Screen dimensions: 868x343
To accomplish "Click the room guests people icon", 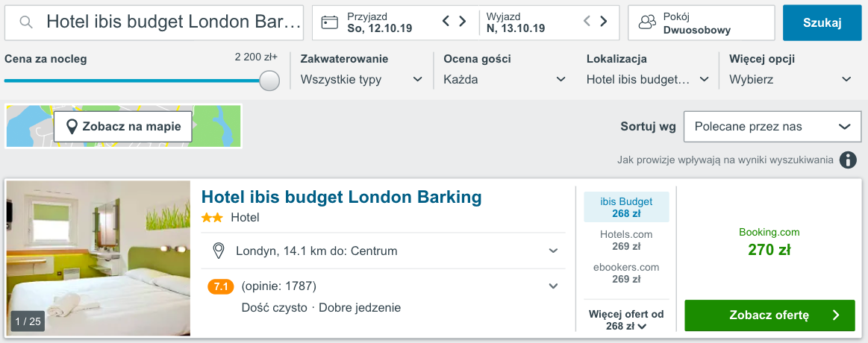I will (647, 22).
